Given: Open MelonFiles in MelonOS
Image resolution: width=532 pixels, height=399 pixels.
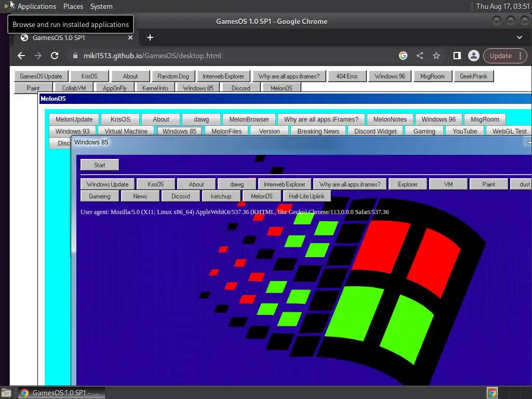Looking at the screenshot, I should tap(227, 131).
